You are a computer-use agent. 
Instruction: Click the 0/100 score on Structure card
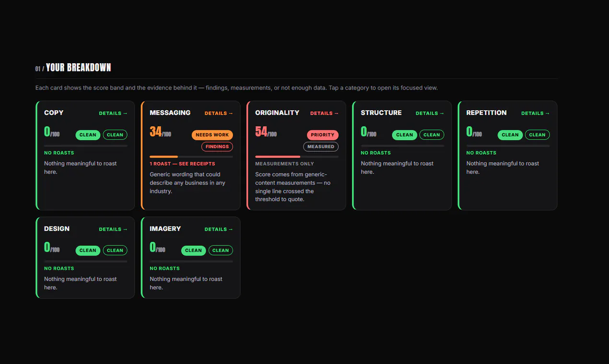pos(368,132)
